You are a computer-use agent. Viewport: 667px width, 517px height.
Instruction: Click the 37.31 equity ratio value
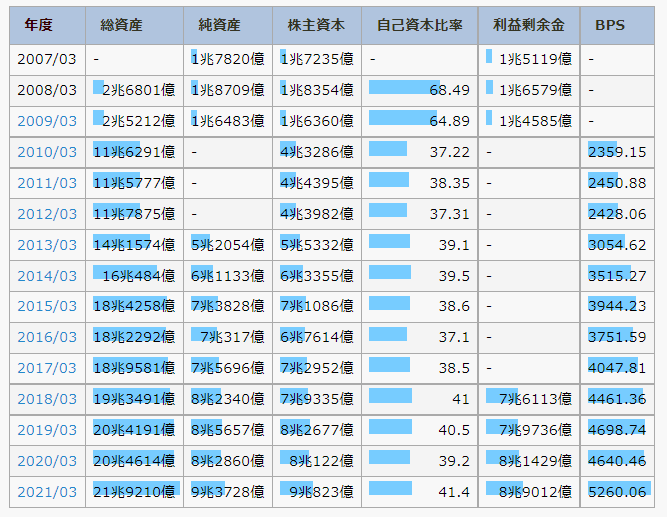(x=450, y=214)
